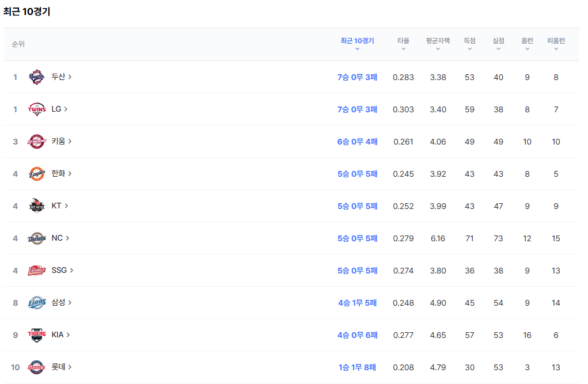588x384 pixels.
Task: Click rank number 8 for 삼성
Action: click(15, 303)
